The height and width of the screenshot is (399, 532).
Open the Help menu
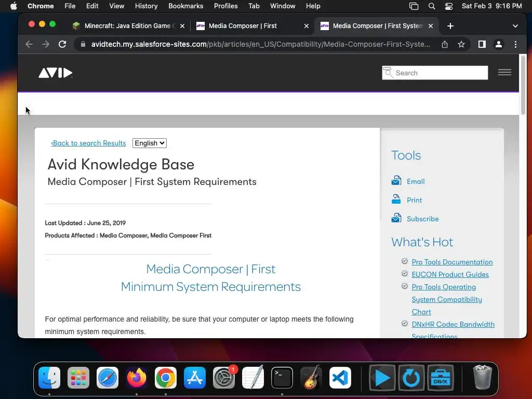[313, 6]
